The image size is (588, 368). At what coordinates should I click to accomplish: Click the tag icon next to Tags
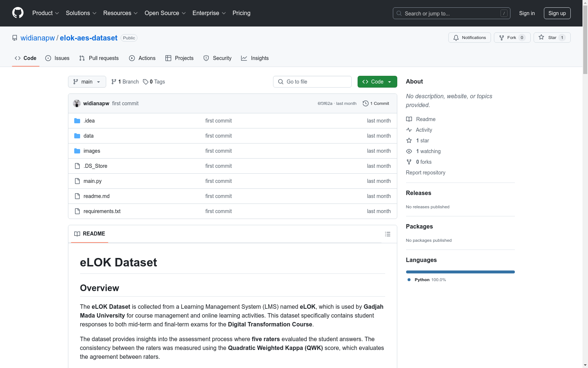(146, 82)
